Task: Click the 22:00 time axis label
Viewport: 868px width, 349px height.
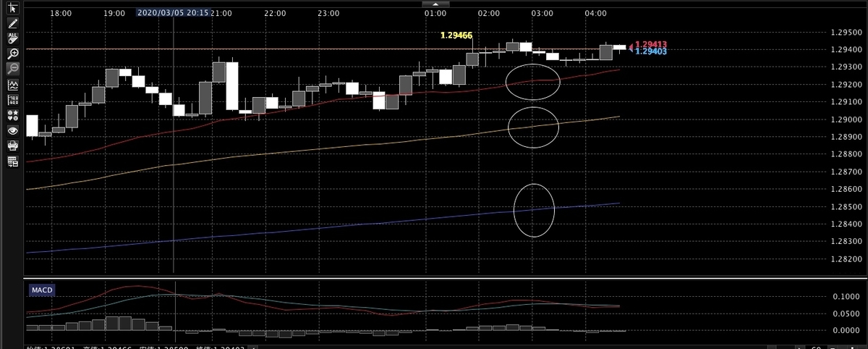Action: click(275, 14)
